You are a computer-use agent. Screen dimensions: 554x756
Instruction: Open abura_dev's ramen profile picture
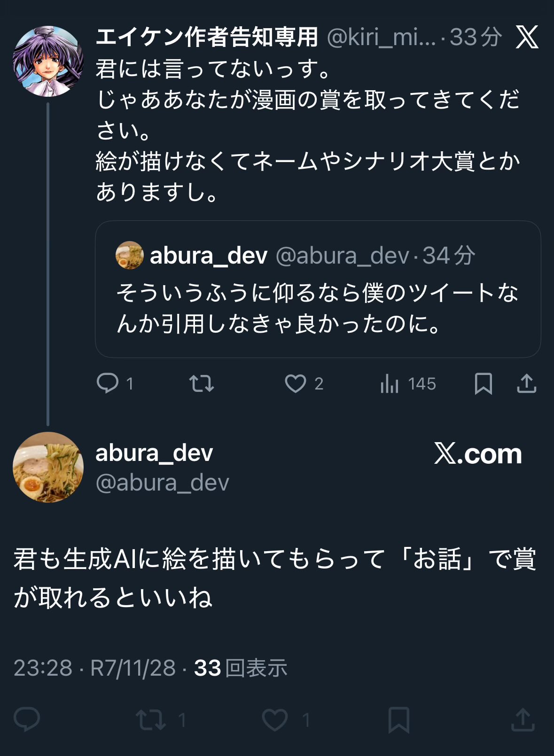coord(48,467)
